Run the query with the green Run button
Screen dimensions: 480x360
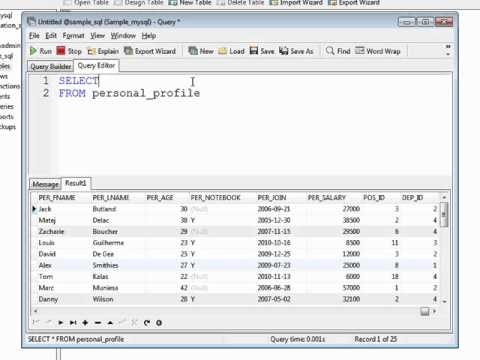[41, 51]
